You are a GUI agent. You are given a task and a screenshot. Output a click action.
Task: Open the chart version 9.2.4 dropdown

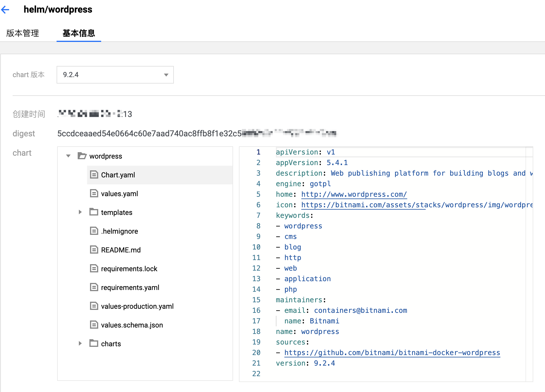click(115, 75)
